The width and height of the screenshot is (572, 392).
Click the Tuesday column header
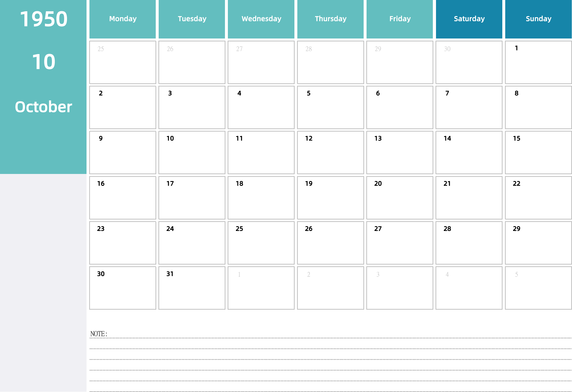point(191,18)
